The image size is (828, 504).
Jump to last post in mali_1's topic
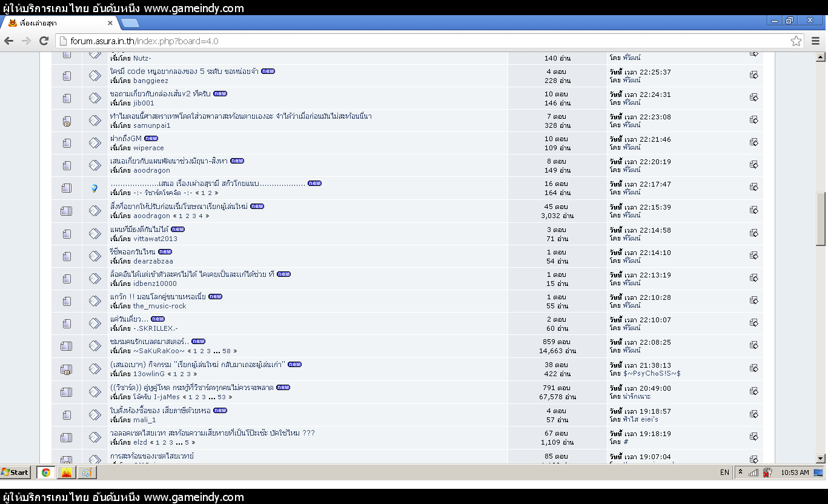coord(753,414)
